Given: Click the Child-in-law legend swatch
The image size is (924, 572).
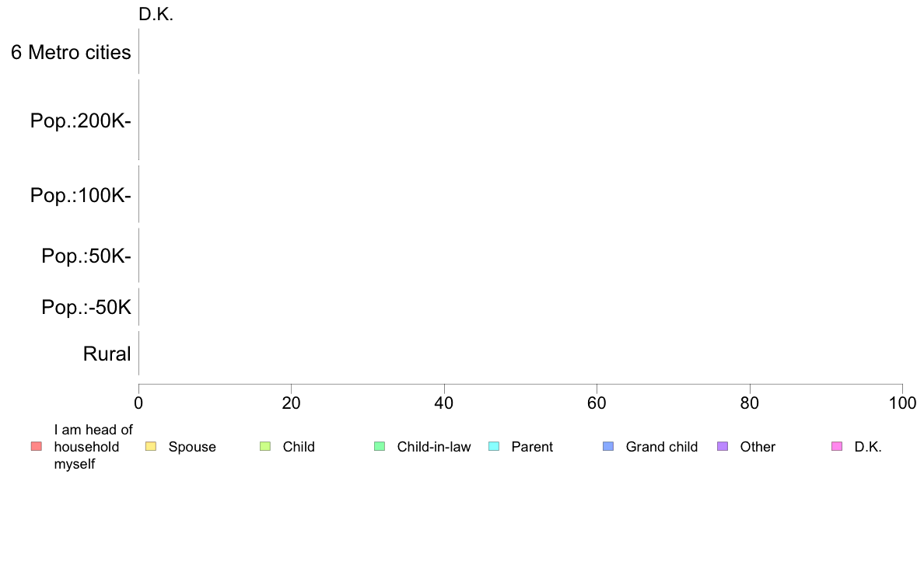Looking at the screenshot, I should point(380,447).
